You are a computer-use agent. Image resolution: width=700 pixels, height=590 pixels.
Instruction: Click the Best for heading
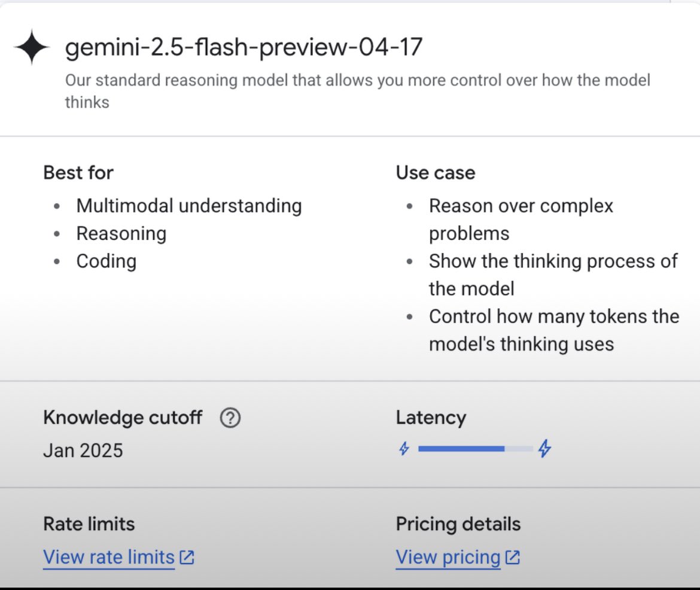pyautogui.click(x=78, y=173)
